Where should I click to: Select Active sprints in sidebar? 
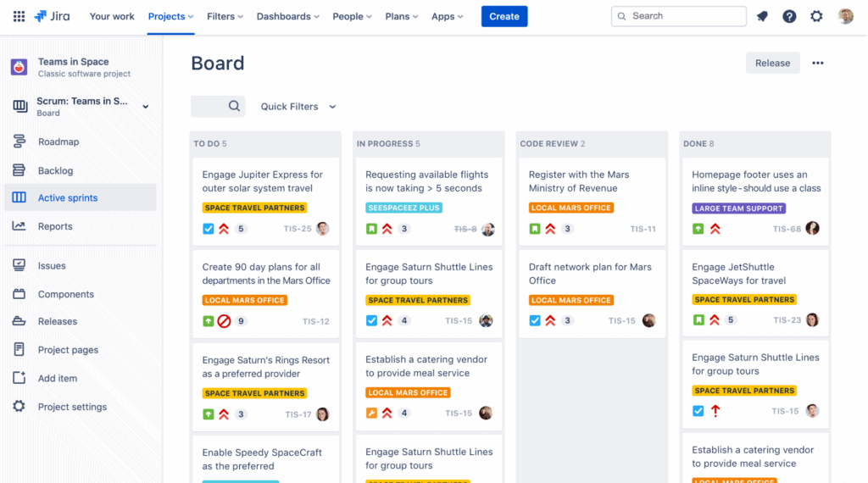[81, 197]
